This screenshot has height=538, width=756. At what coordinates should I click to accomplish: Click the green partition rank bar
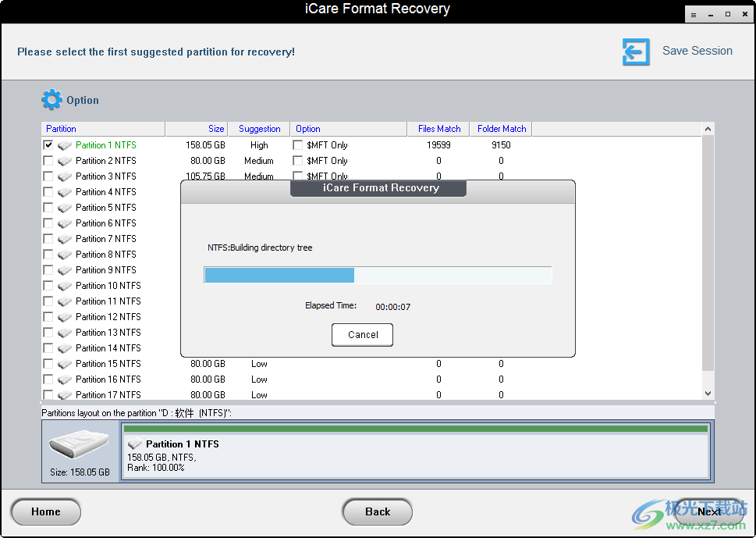pos(416,429)
